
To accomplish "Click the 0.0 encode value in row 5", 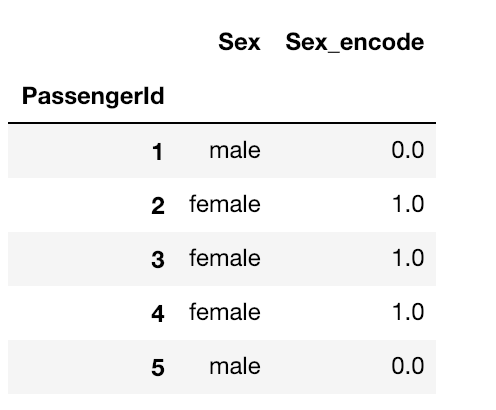I will coord(408,366).
